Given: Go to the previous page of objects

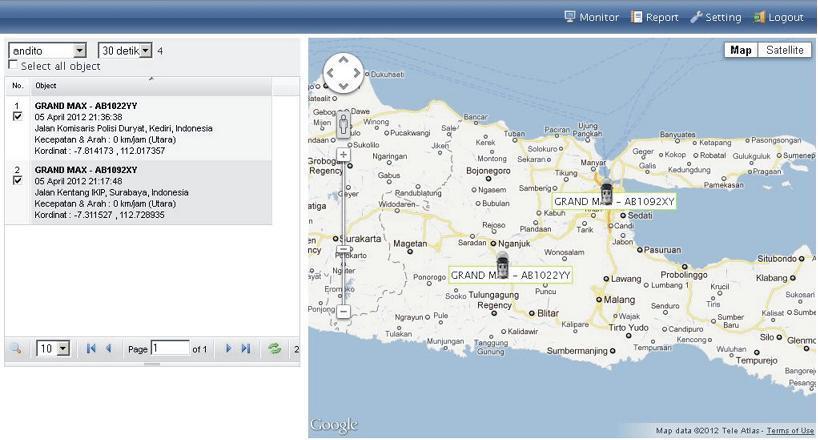Looking at the screenshot, I should click(109, 349).
